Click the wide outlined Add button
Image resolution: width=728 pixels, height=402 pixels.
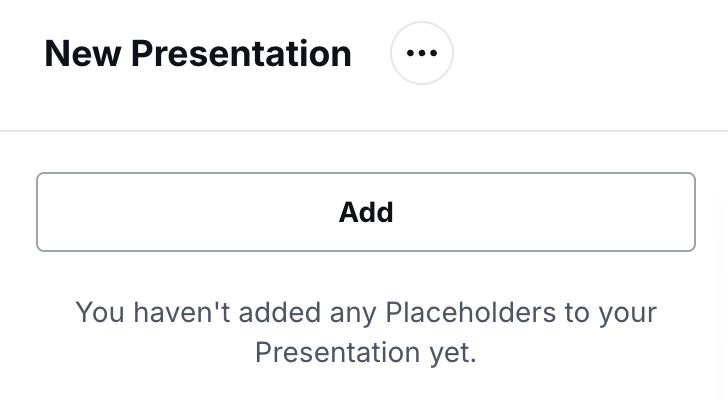366,212
